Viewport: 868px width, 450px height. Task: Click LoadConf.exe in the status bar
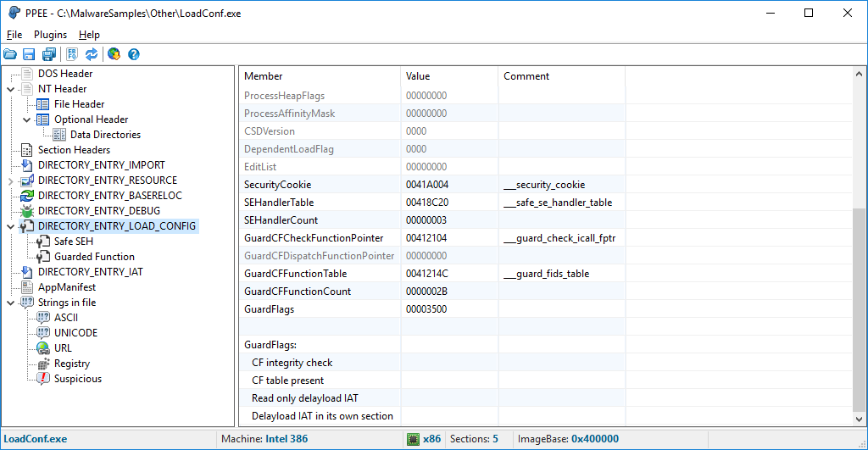(x=36, y=439)
